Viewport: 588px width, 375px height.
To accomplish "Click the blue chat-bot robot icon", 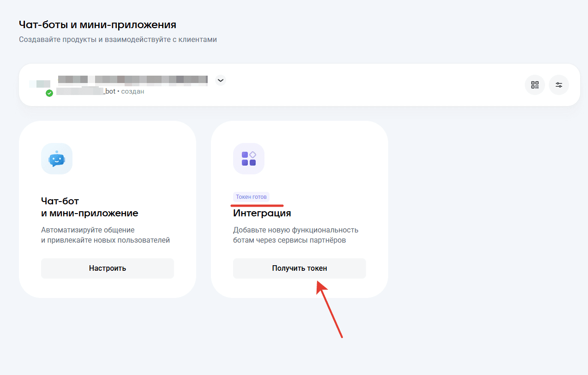I will [57, 159].
